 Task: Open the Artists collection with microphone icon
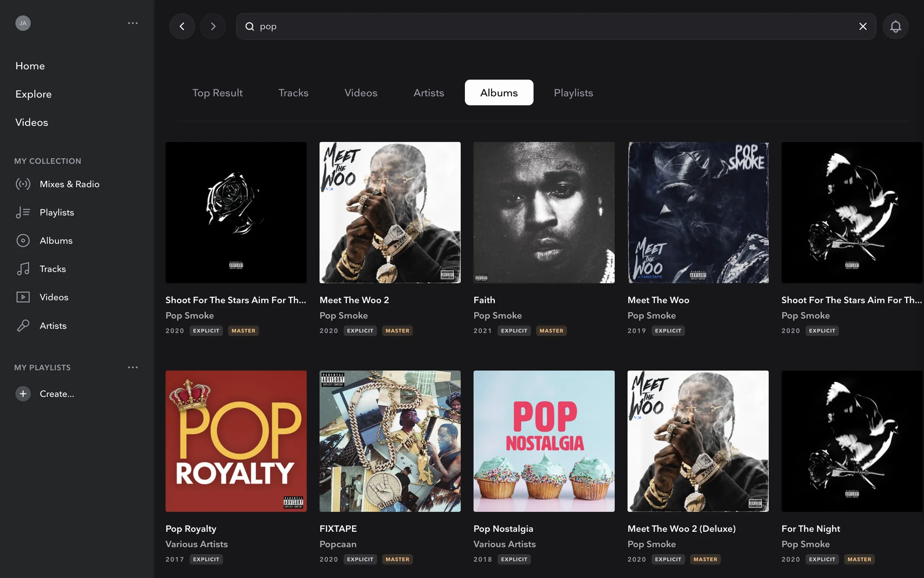(53, 326)
